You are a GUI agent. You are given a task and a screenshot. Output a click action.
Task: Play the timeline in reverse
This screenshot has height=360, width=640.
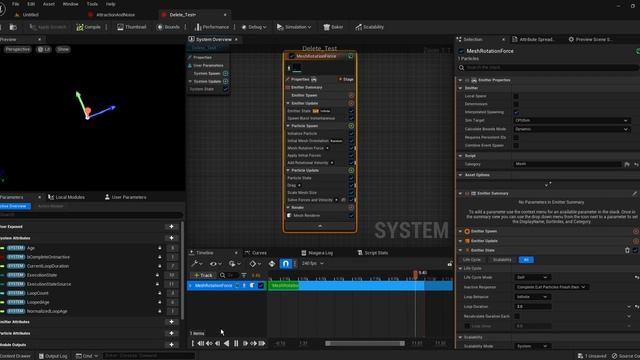(x=227, y=343)
